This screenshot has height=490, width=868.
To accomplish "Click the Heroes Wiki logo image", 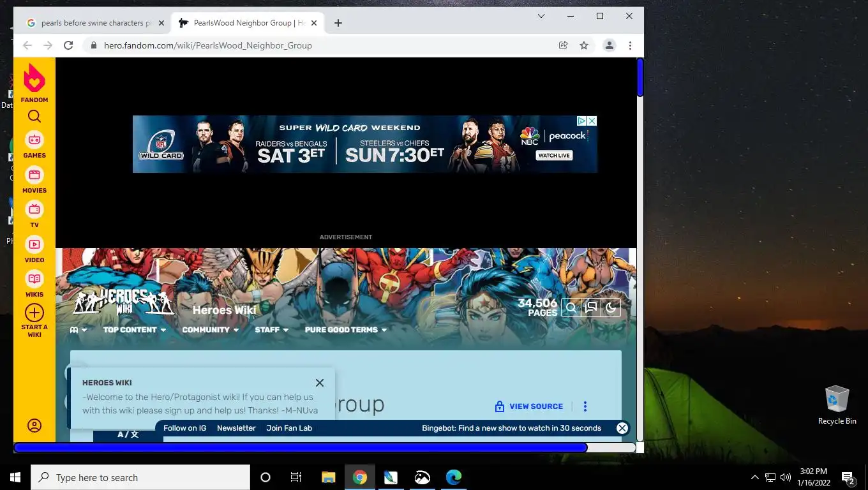I will 123,302.
